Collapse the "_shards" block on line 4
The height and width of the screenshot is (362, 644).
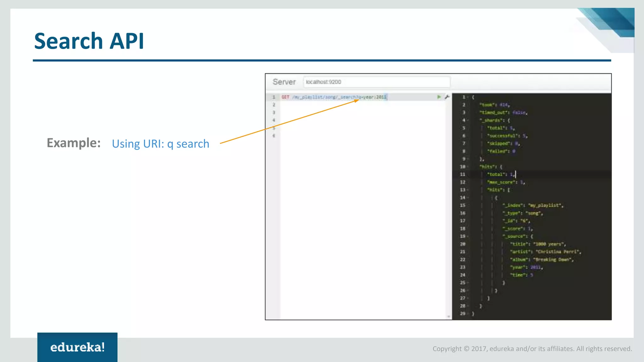(468, 120)
